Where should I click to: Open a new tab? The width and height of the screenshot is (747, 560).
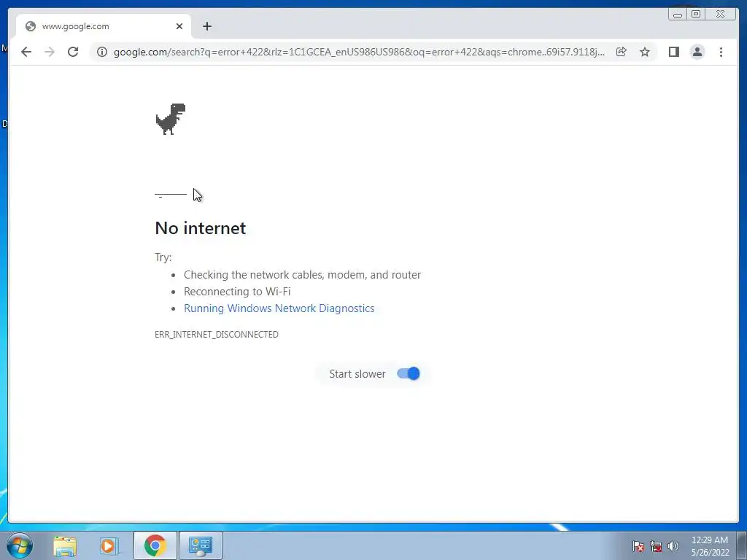[x=206, y=26]
